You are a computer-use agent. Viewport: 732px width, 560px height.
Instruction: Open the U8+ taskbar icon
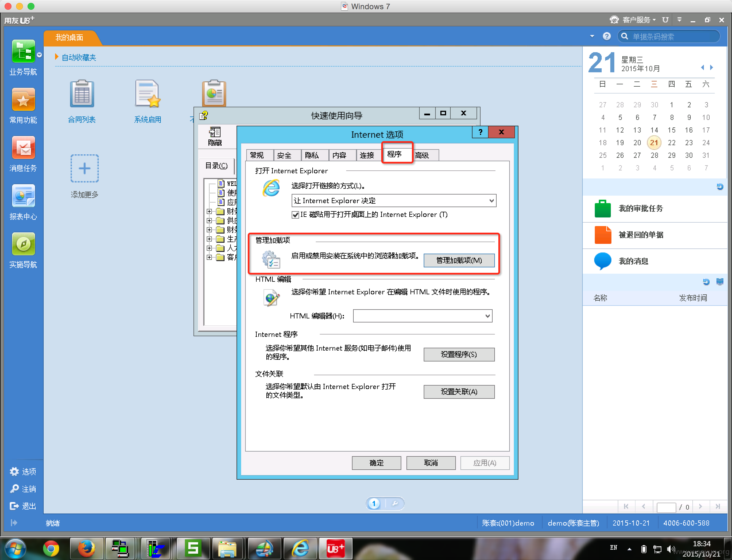tap(336, 548)
